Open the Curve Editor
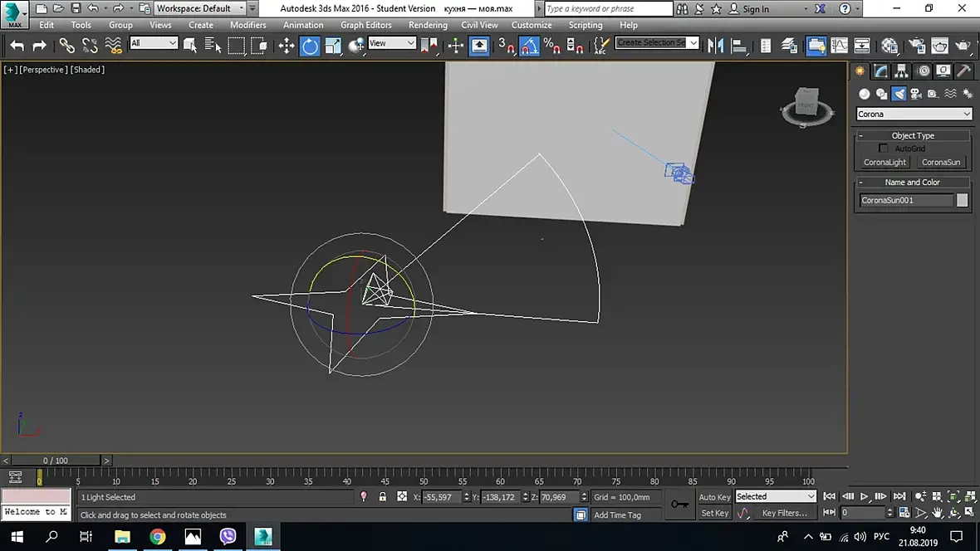 coord(840,46)
